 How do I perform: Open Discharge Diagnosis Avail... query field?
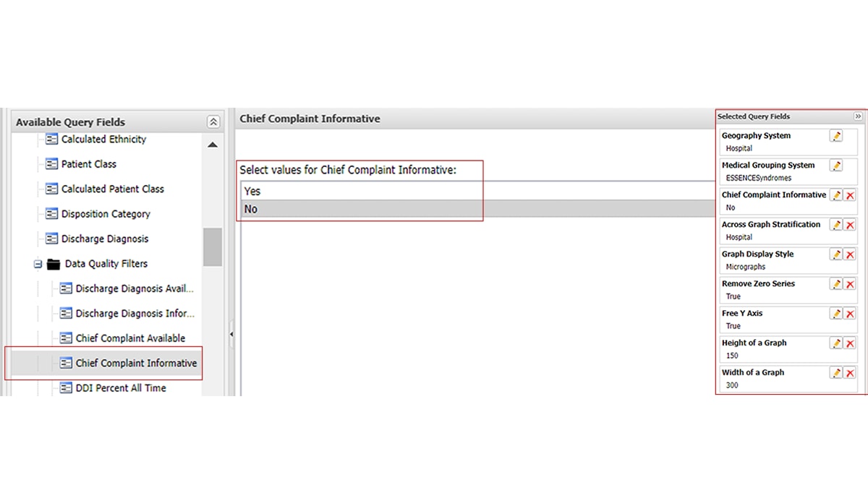[135, 288]
